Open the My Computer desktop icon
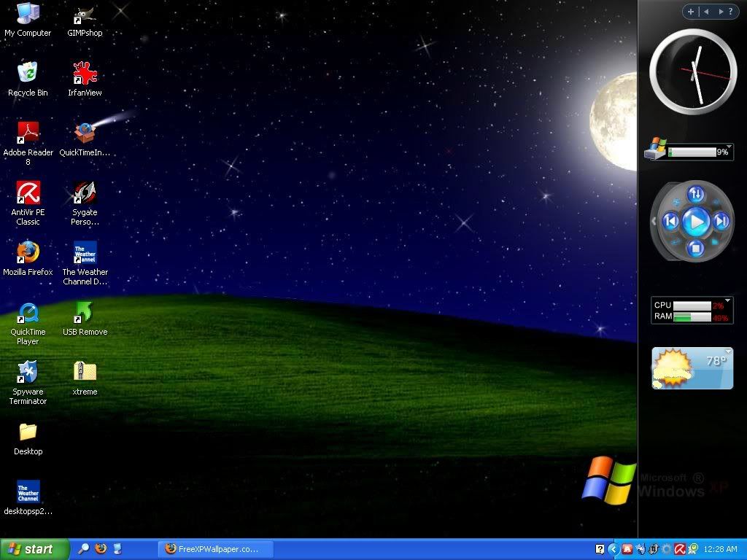This screenshot has width=747, height=560. [x=28, y=19]
